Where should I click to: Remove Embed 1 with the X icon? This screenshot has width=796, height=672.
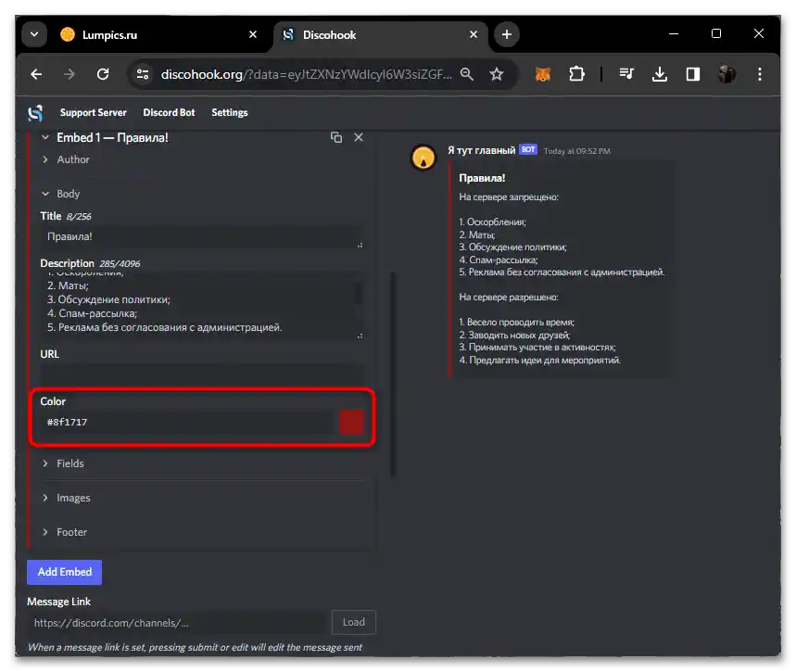(x=359, y=138)
